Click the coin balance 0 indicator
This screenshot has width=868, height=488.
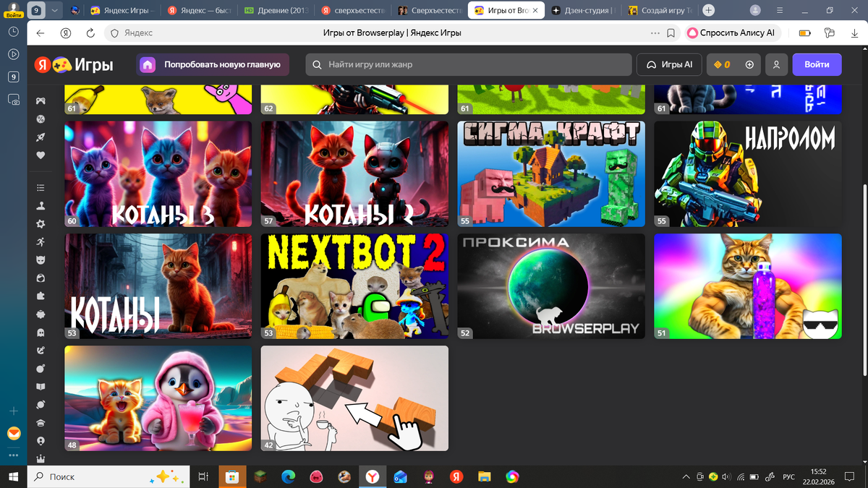pyautogui.click(x=722, y=64)
